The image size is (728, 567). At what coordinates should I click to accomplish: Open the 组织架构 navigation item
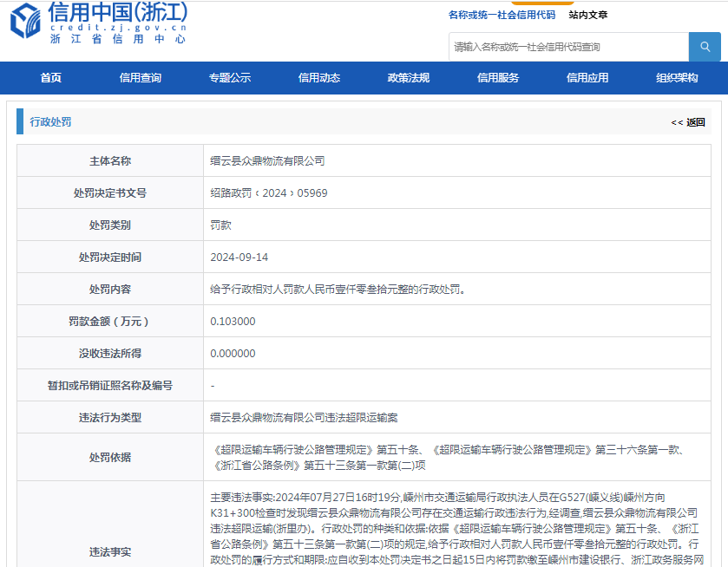click(677, 78)
